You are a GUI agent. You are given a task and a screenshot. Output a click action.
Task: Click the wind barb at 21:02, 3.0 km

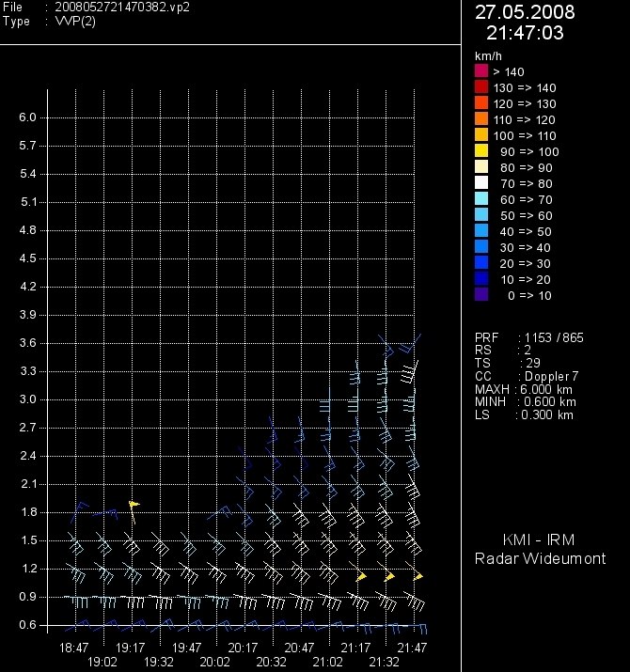point(325,400)
